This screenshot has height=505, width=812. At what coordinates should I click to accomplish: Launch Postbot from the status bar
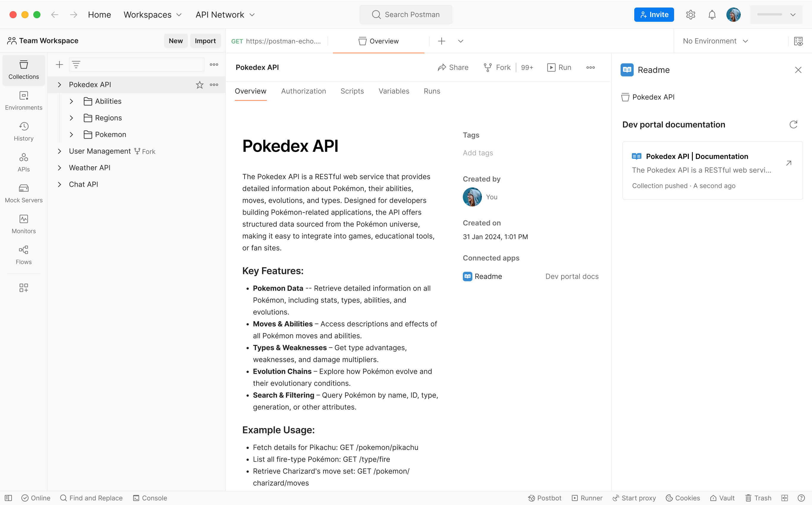(544, 498)
